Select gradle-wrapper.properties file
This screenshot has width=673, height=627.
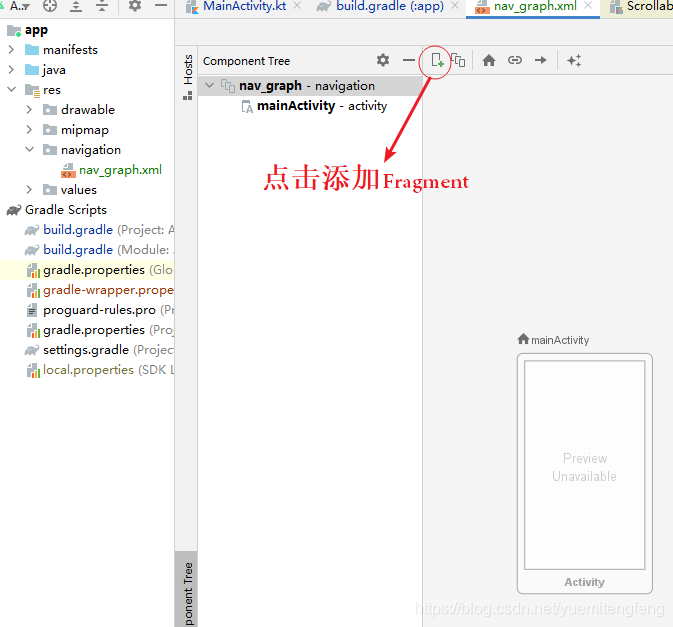coord(100,290)
